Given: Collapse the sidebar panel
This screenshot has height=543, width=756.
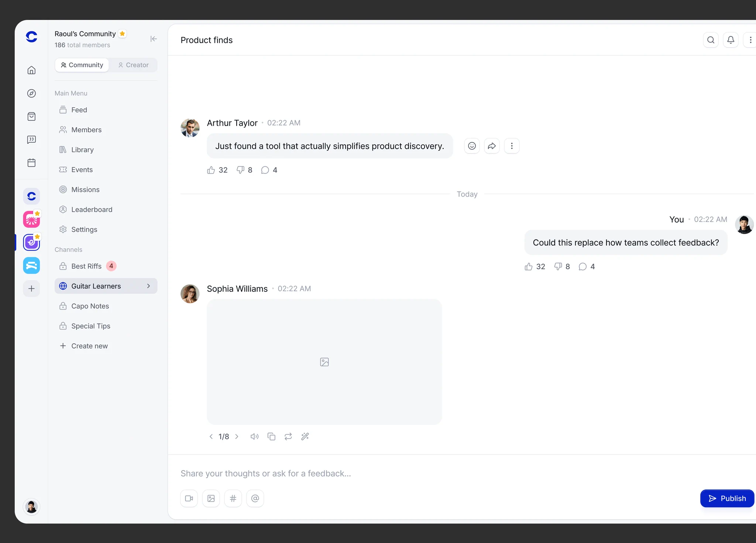Looking at the screenshot, I should pyautogui.click(x=154, y=39).
